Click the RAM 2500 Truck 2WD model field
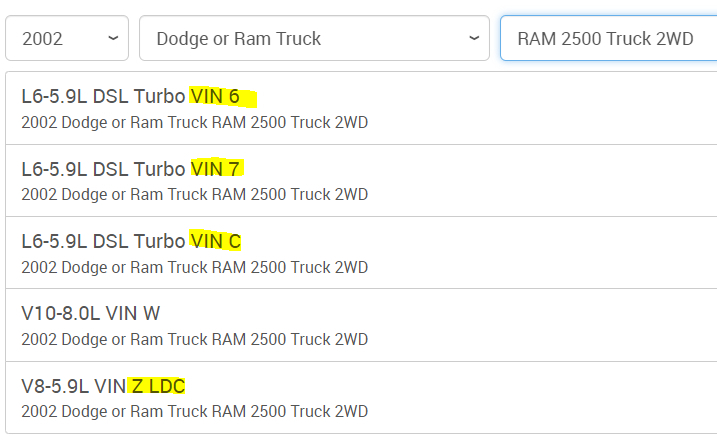This screenshot has height=447, width=717. [606, 39]
